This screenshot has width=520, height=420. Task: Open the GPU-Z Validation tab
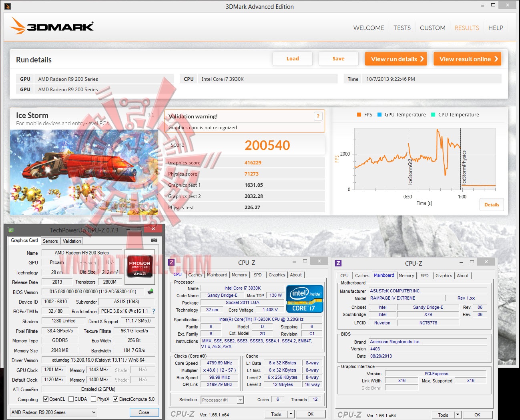(72, 241)
